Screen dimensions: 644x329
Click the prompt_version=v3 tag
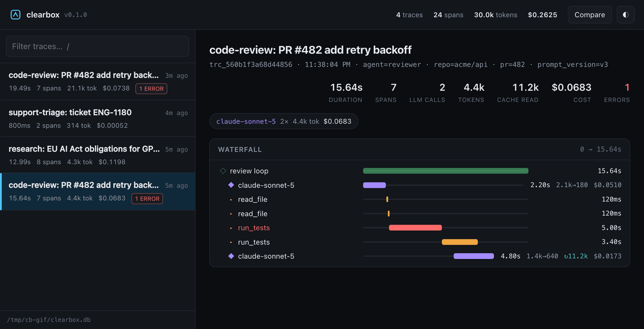pos(573,64)
